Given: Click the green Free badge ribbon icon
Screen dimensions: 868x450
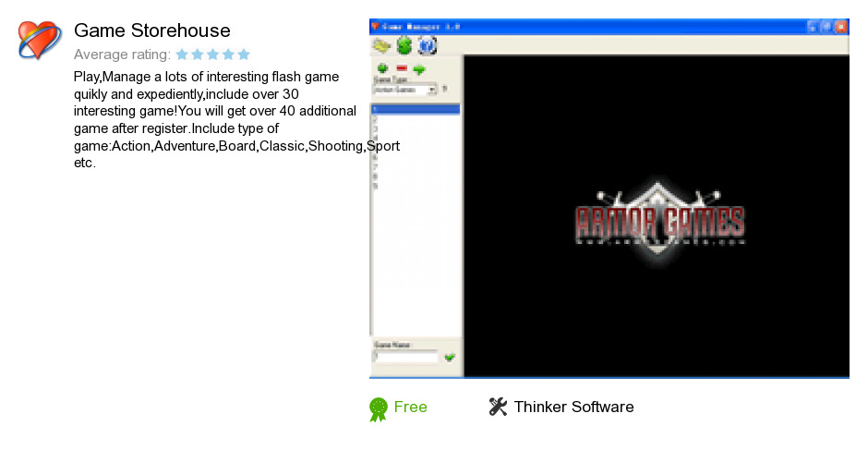Looking at the screenshot, I should 379,409.
